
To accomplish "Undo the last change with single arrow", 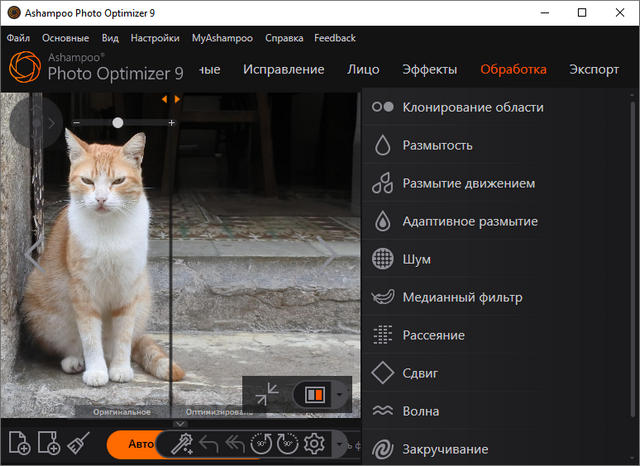I will [x=209, y=444].
